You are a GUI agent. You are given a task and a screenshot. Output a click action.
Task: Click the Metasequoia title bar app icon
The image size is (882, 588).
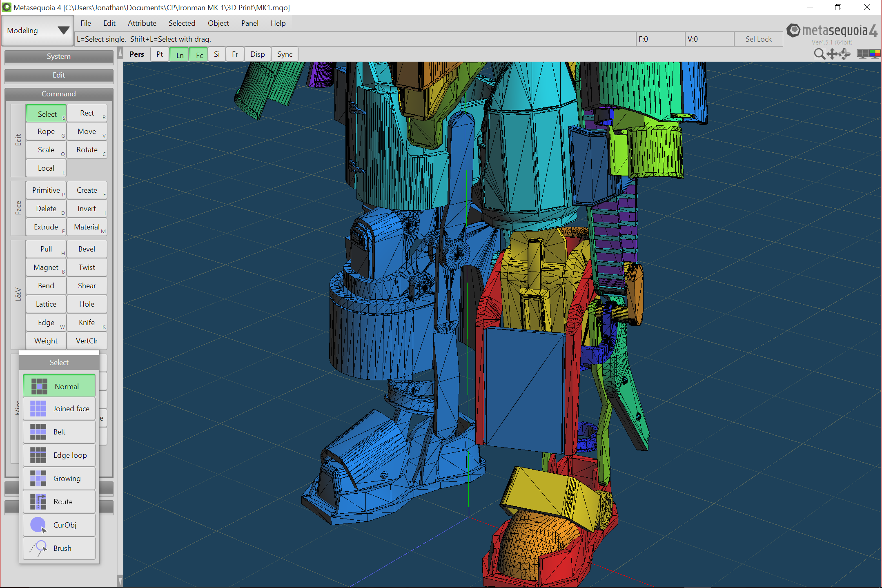[7, 7]
